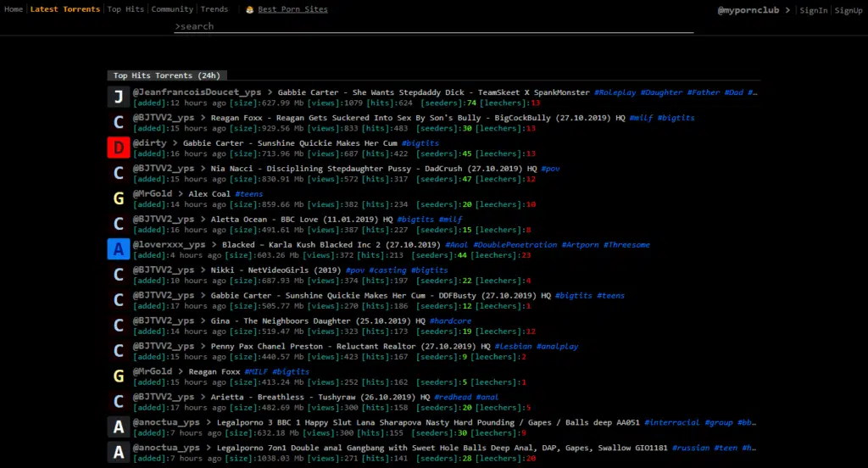
Task: Click the C avatar beside Nikki NetVideoGirls entry
Action: 119,275
